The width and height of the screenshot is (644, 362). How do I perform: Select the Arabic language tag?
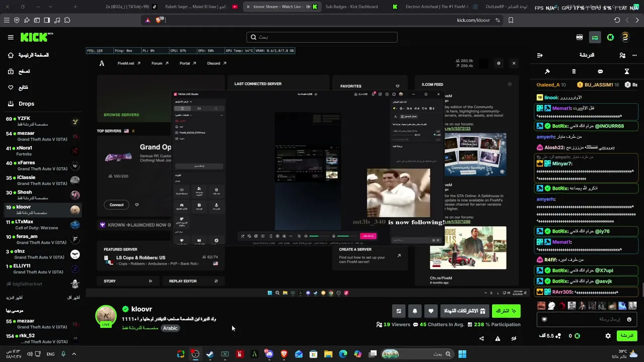(170, 328)
